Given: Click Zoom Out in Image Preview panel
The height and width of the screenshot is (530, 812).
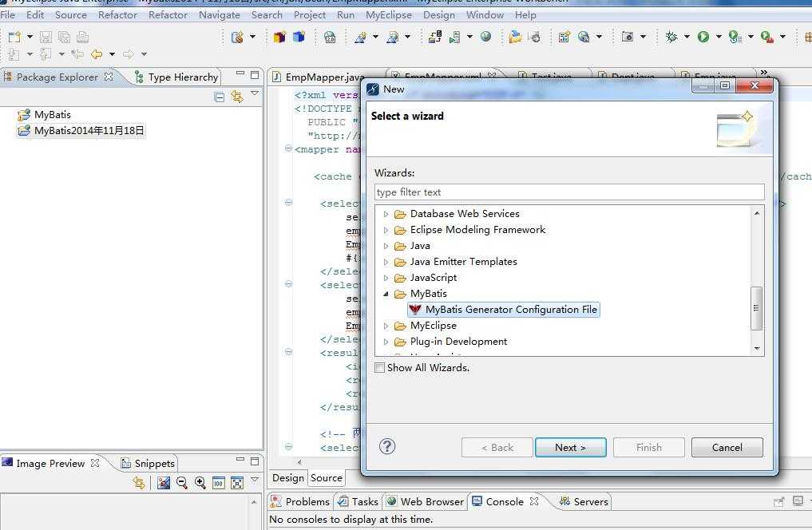Looking at the screenshot, I should 182,483.
